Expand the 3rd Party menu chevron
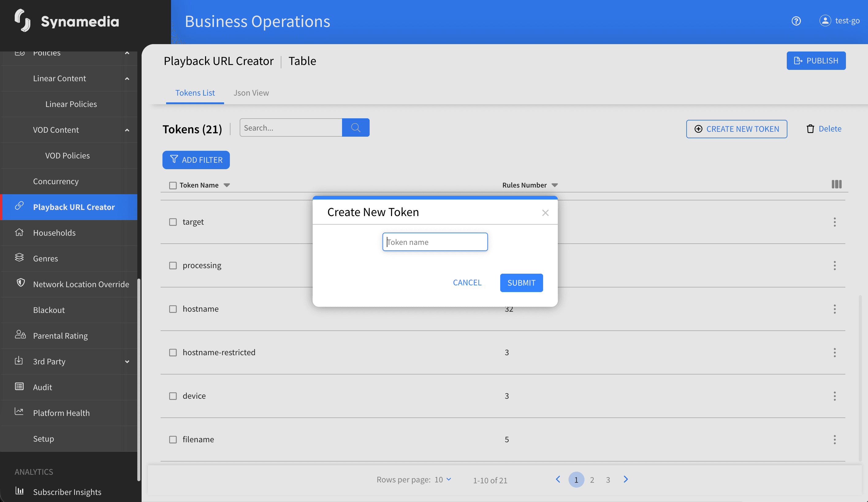 tap(127, 362)
